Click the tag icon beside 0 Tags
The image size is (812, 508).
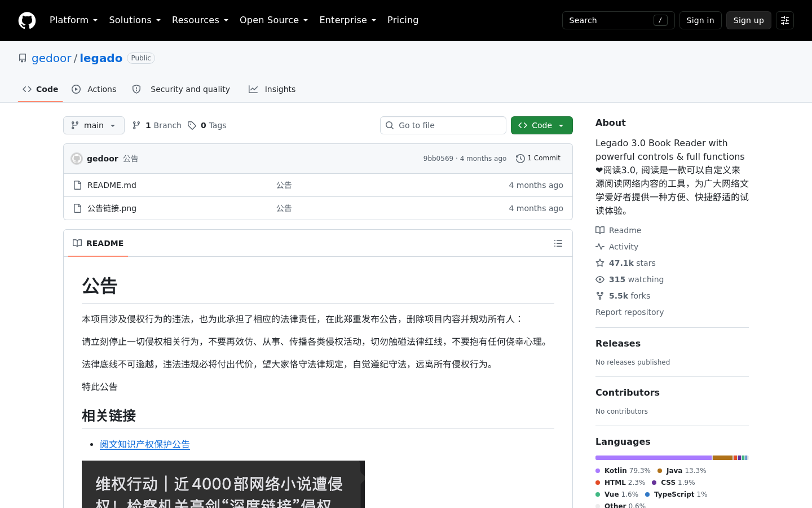pyautogui.click(x=192, y=125)
